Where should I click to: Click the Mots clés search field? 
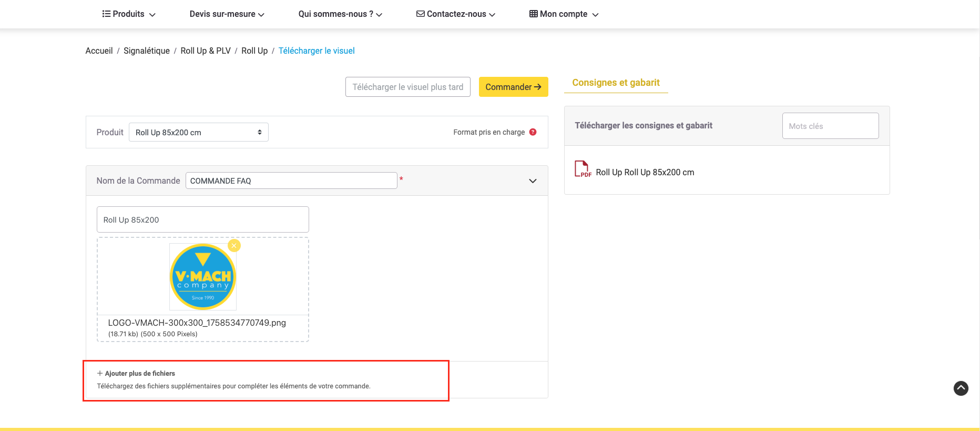click(830, 126)
